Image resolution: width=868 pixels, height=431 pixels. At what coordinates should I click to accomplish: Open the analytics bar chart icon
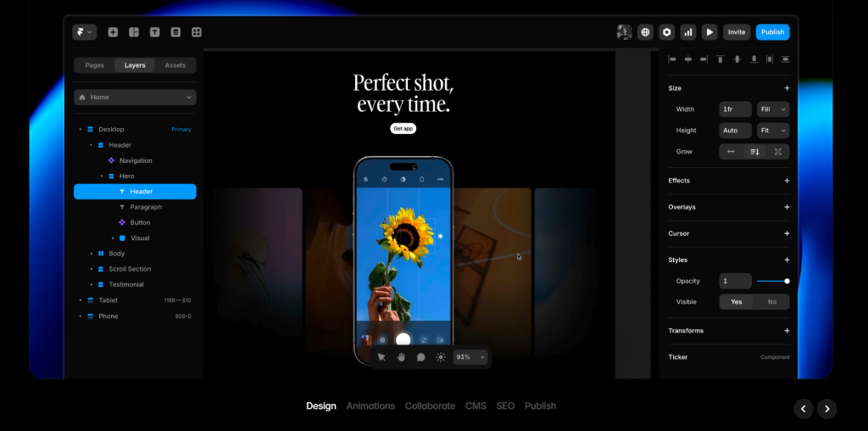(688, 32)
